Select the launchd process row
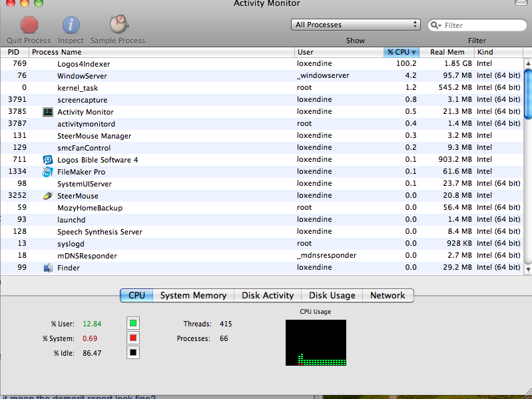 click(262, 220)
